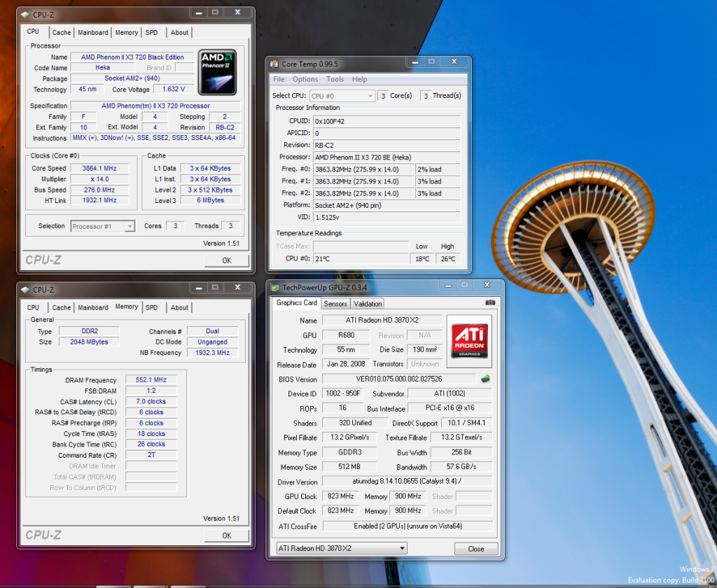Open the About tab in upper CPU-Z

point(179,32)
